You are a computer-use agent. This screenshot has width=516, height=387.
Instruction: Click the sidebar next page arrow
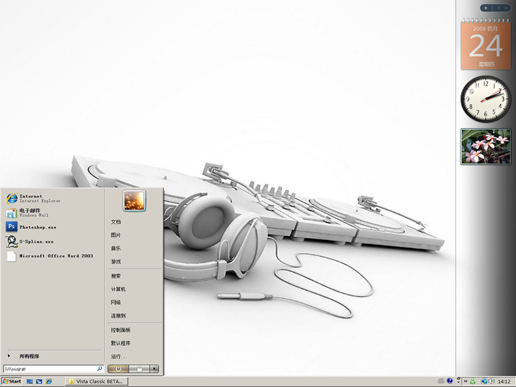click(506, 8)
